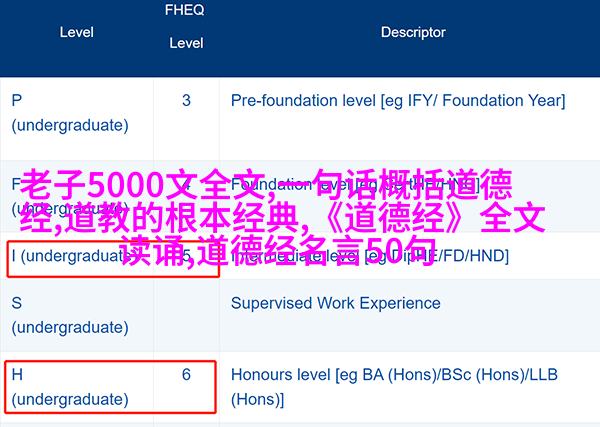Click the '(Hons)]' descriptor continuation line
This screenshot has height=427, width=600.
[258, 400]
